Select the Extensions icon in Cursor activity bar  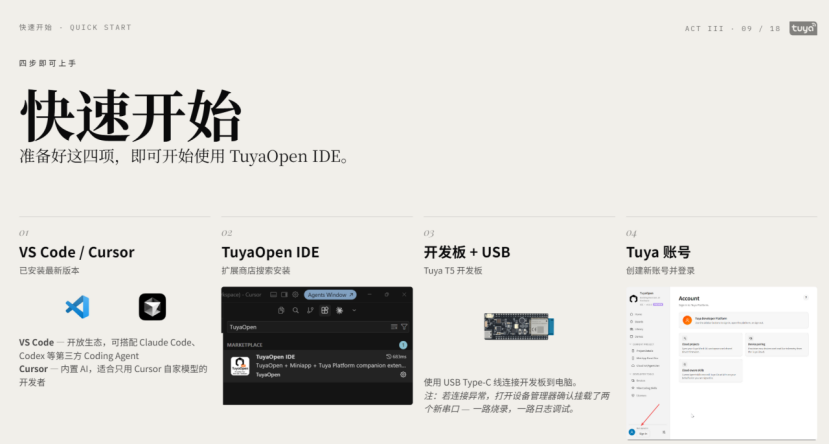pos(324,311)
